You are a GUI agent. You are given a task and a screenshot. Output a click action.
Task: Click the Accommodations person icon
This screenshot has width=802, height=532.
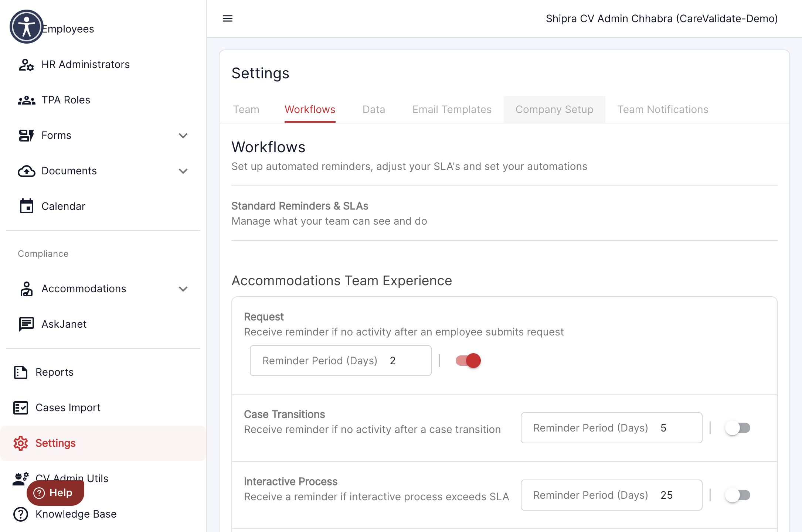26,289
